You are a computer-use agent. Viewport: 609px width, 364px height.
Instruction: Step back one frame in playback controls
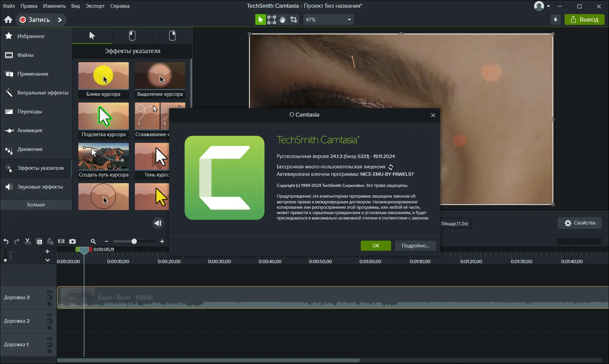pos(158,223)
